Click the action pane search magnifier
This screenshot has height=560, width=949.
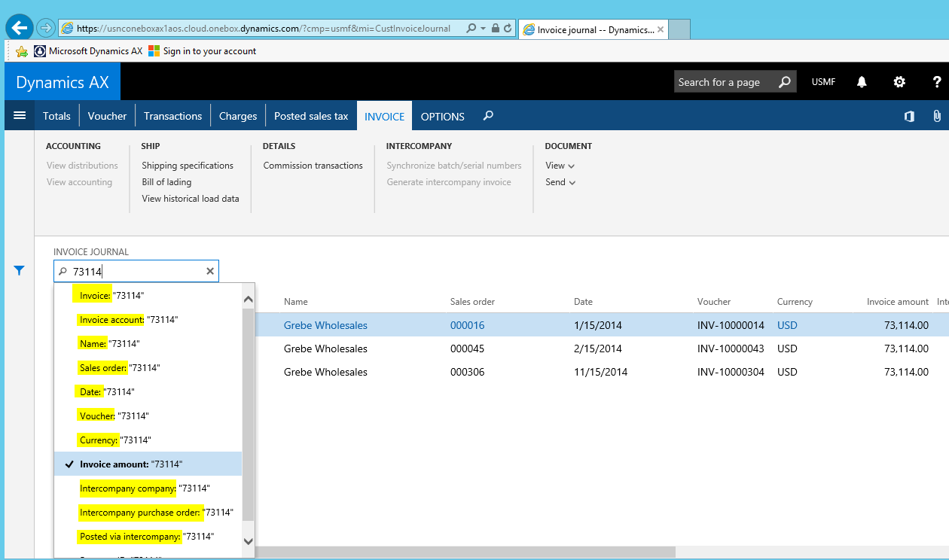(x=488, y=116)
